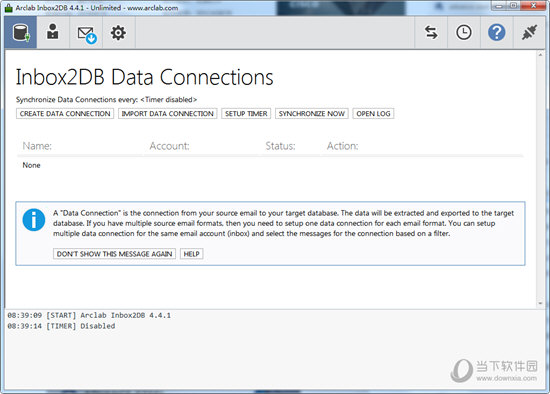The height and width of the screenshot is (394, 550).
Task: Click the synchronize arrows icon
Action: pos(431,33)
